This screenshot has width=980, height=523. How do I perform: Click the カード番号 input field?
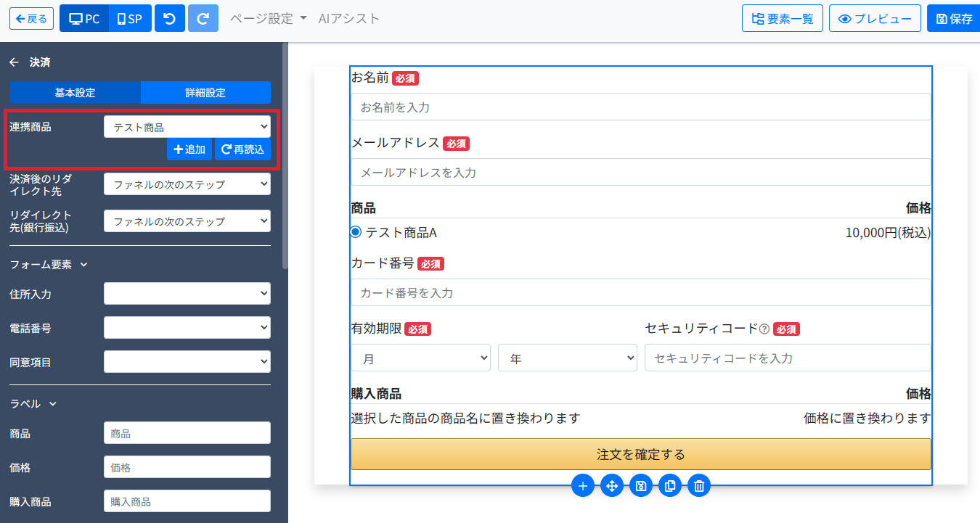tap(640, 293)
